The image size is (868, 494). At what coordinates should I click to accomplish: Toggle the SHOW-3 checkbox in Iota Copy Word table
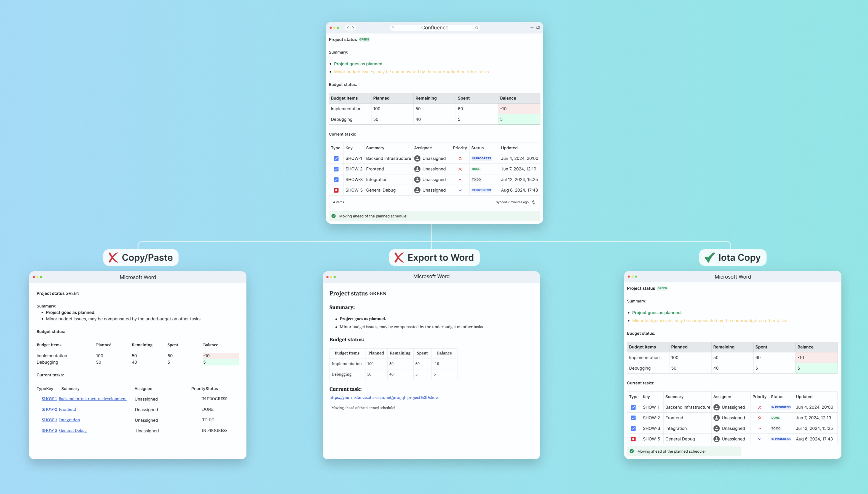[x=633, y=429]
